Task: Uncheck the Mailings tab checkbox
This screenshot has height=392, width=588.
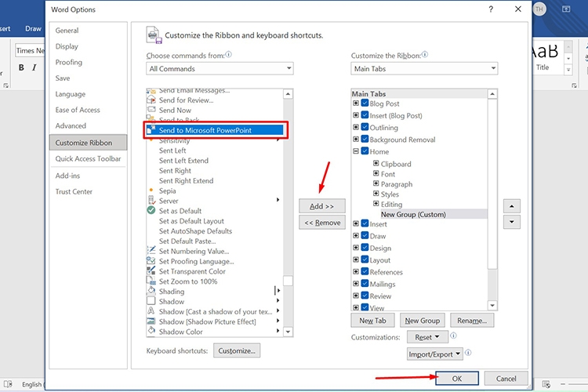Action: point(365,283)
